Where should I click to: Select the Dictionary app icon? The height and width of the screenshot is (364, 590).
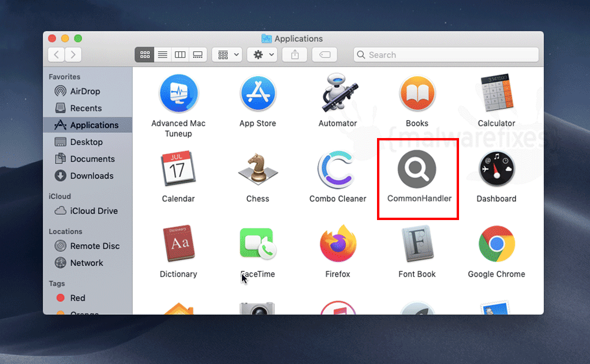pyautogui.click(x=178, y=244)
